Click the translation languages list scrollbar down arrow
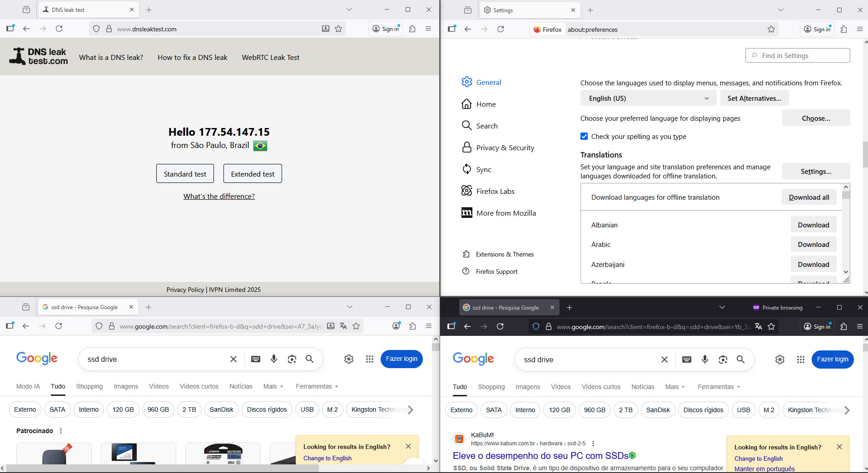This screenshot has height=473, width=868. click(846, 272)
